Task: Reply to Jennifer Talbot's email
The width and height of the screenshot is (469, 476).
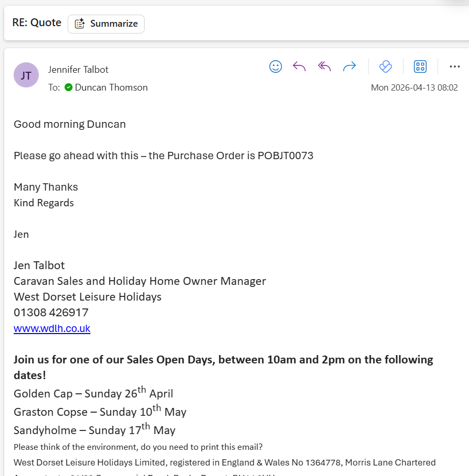Action: click(299, 67)
